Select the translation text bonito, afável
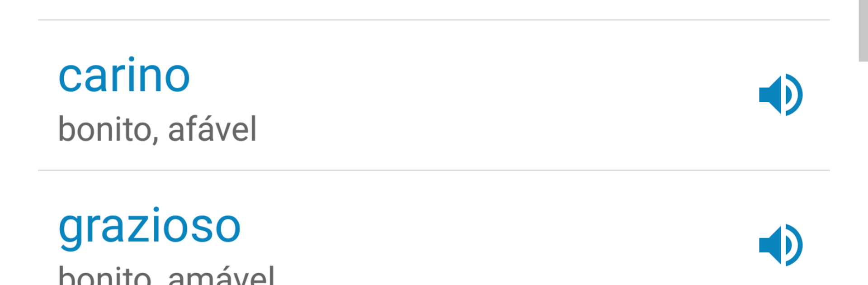Image resolution: width=868 pixels, height=285 pixels. click(157, 129)
